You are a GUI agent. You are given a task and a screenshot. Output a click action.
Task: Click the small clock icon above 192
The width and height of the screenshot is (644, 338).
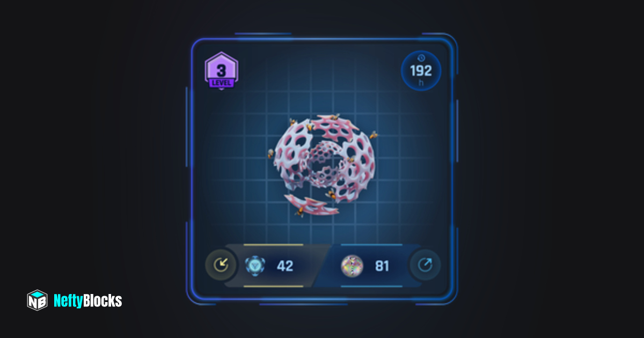[x=421, y=58]
